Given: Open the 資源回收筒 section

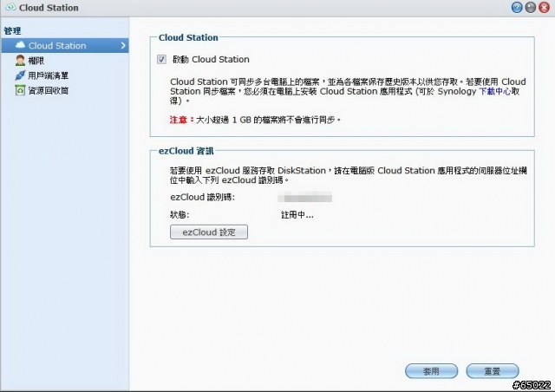Looking at the screenshot, I should (x=49, y=91).
